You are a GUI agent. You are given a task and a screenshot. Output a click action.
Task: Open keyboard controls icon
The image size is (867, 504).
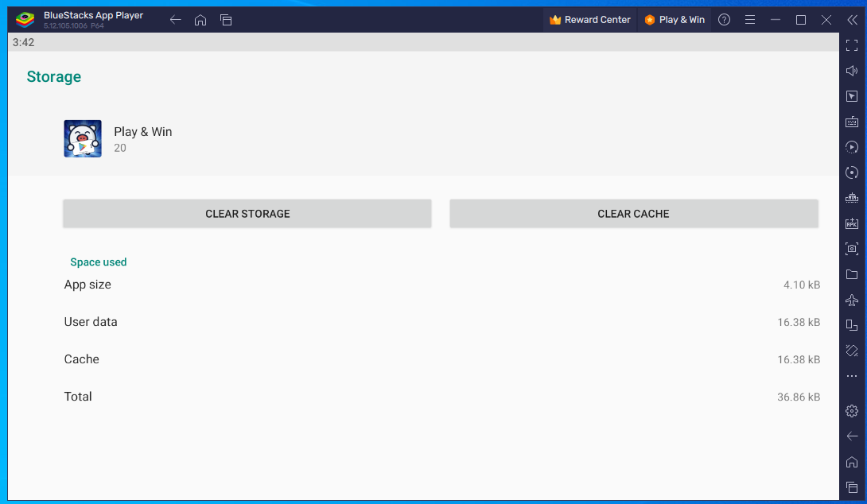coord(852,122)
